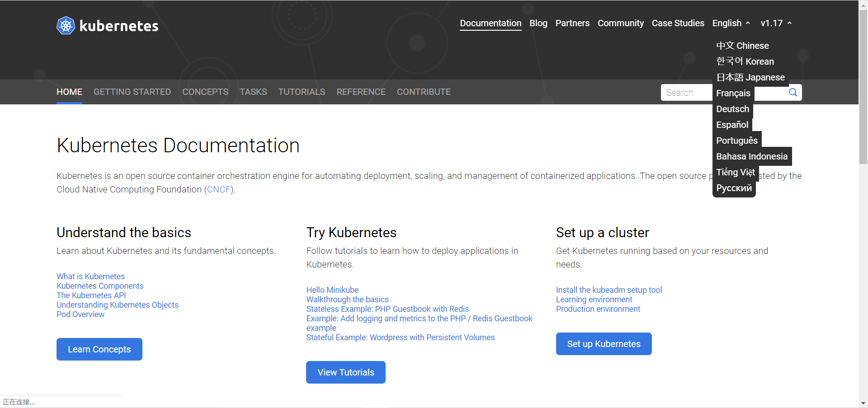The width and height of the screenshot is (868, 408).
Task: Open the HOME tab
Action: (x=69, y=92)
